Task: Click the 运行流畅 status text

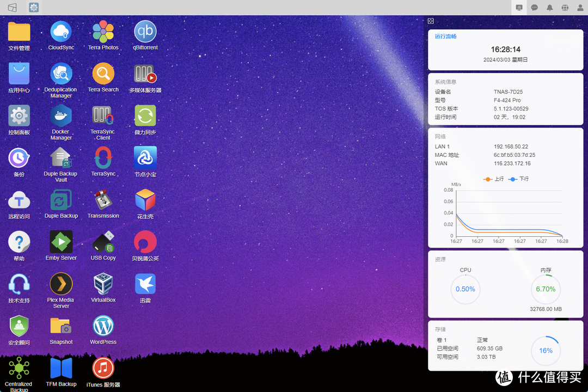Action: pos(445,36)
